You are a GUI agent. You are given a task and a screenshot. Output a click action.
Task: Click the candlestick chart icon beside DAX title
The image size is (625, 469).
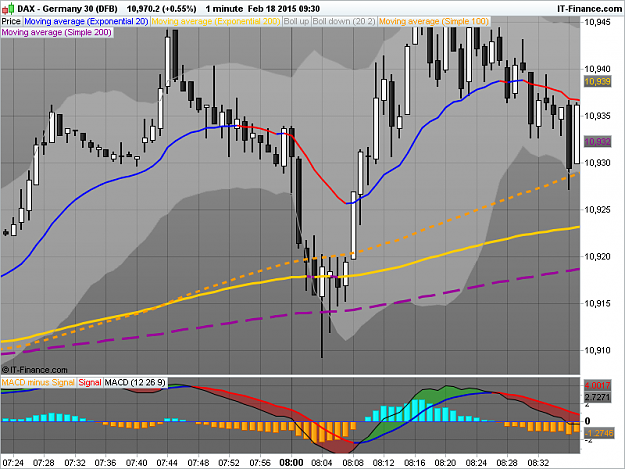click(x=8, y=8)
